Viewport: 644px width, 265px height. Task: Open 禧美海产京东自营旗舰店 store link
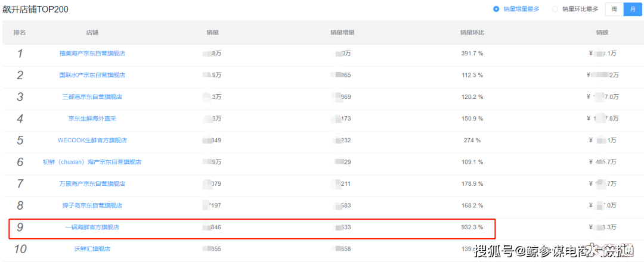click(x=92, y=54)
